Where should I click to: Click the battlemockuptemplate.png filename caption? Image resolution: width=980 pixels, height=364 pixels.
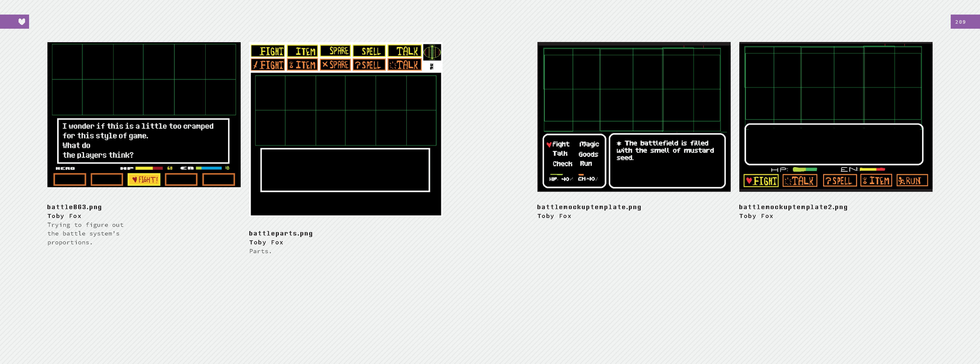[589, 207]
